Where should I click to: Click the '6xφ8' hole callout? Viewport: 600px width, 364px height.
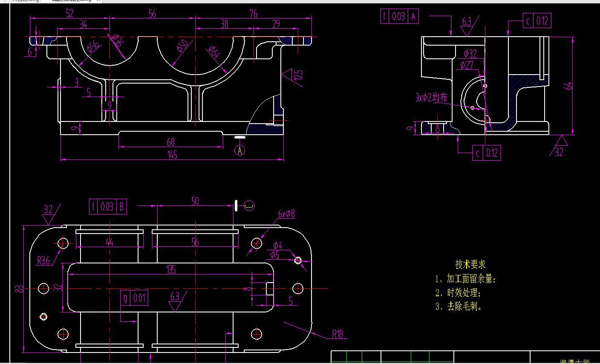coord(286,214)
